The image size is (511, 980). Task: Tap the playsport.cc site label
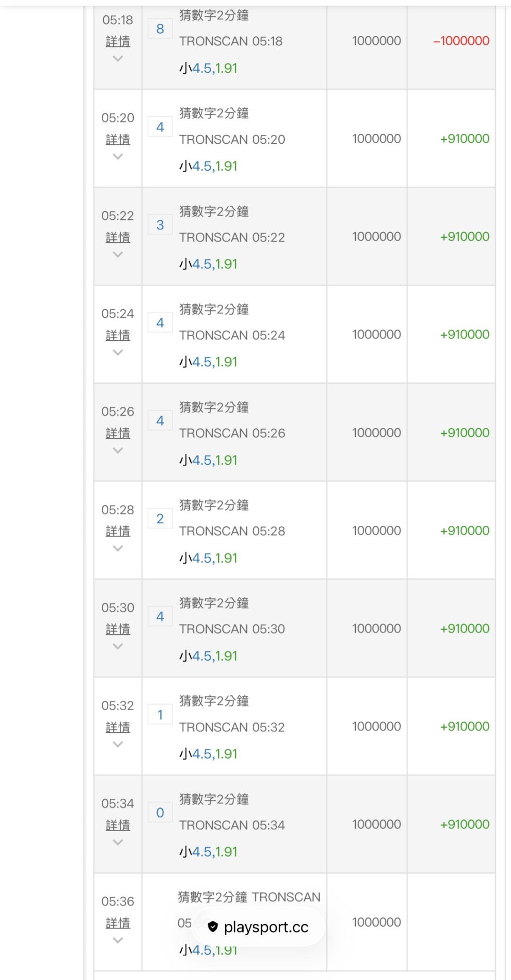(x=266, y=927)
